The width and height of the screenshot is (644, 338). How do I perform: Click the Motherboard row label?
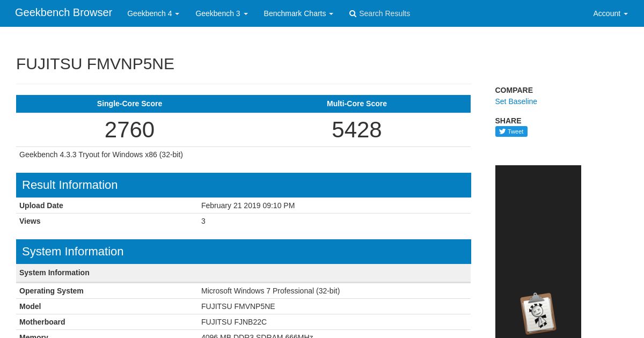[42, 322]
